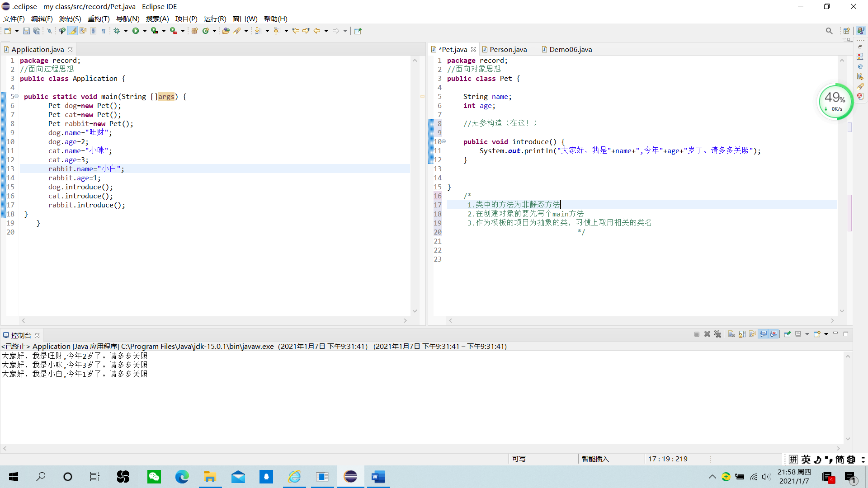Open the Open Console dropdown arrow
Screen dimensions: 868x488
pos(826,334)
